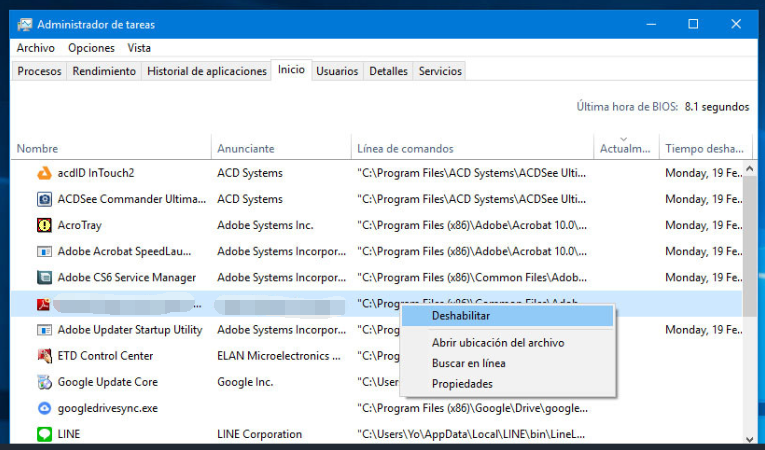Open the Archivo menu
Image resolution: width=765 pixels, height=450 pixels.
pos(36,48)
